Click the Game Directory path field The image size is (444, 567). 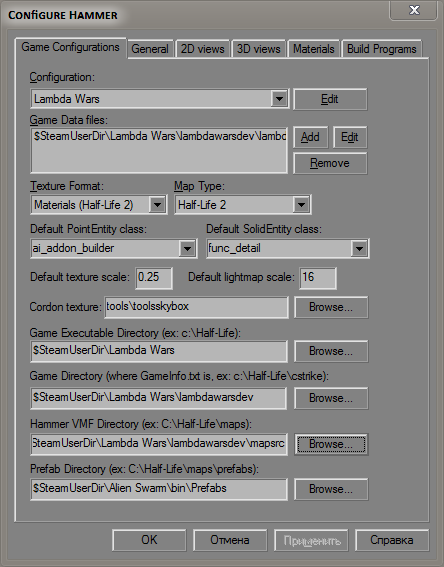coord(159,398)
